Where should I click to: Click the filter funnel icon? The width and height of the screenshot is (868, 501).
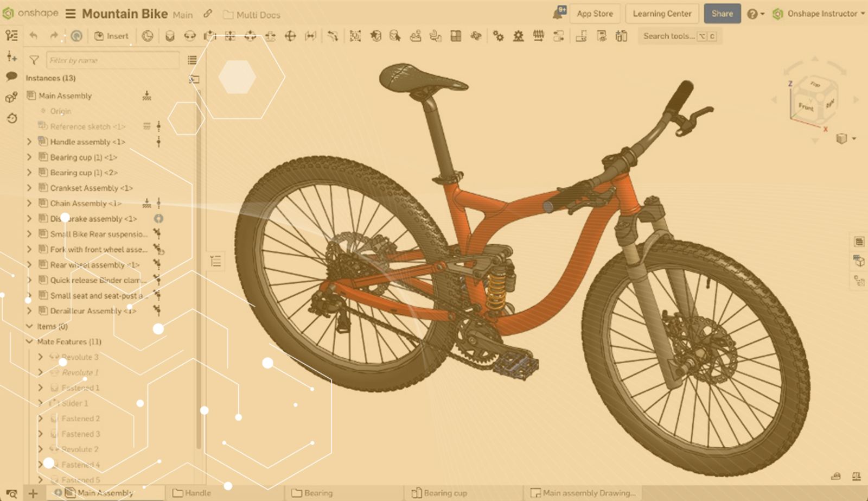(x=34, y=60)
